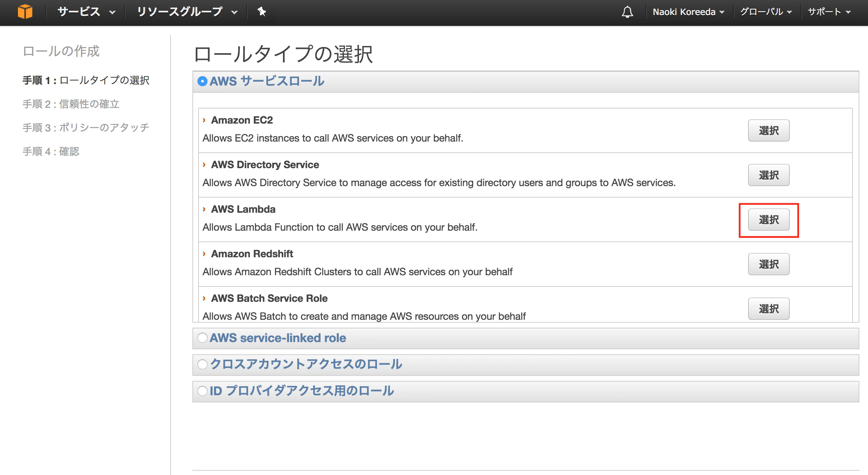Viewport: 868px width, 475px height.
Task: Select the AWS サービスロール radio button
Action: (202, 81)
